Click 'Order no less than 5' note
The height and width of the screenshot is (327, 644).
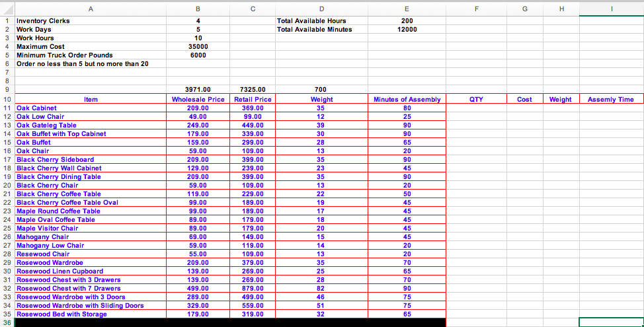pos(91,64)
